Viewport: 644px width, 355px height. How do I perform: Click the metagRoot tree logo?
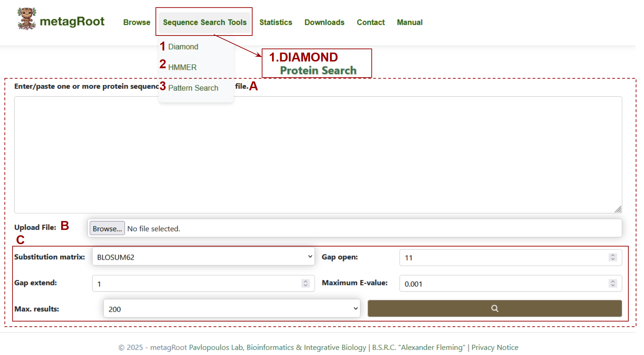coord(27,19)
